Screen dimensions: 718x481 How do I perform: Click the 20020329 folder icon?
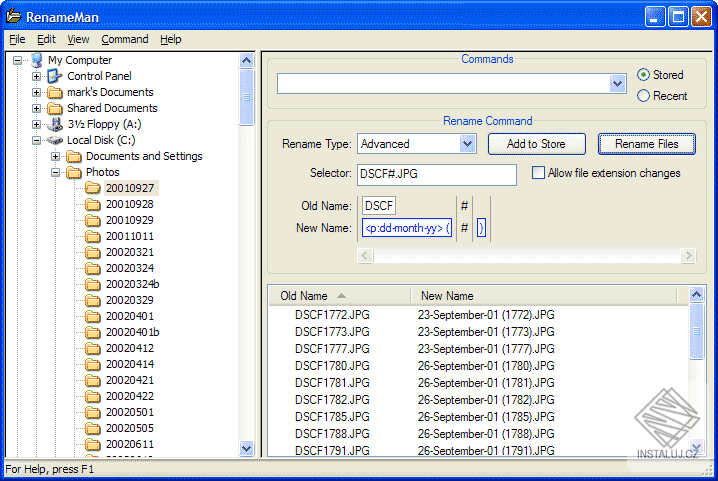[93, 301]
